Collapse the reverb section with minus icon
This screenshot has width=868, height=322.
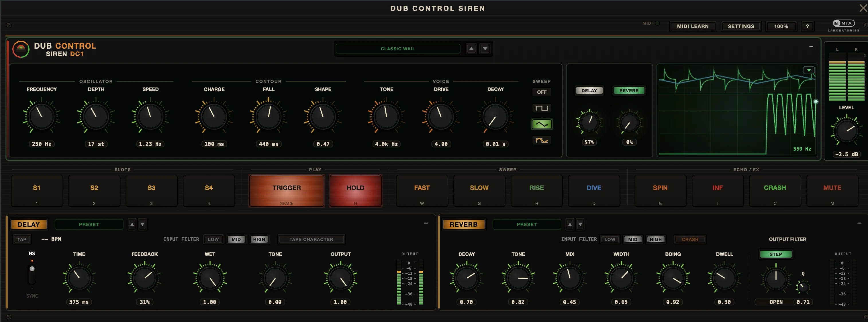(x=859, y=223)
